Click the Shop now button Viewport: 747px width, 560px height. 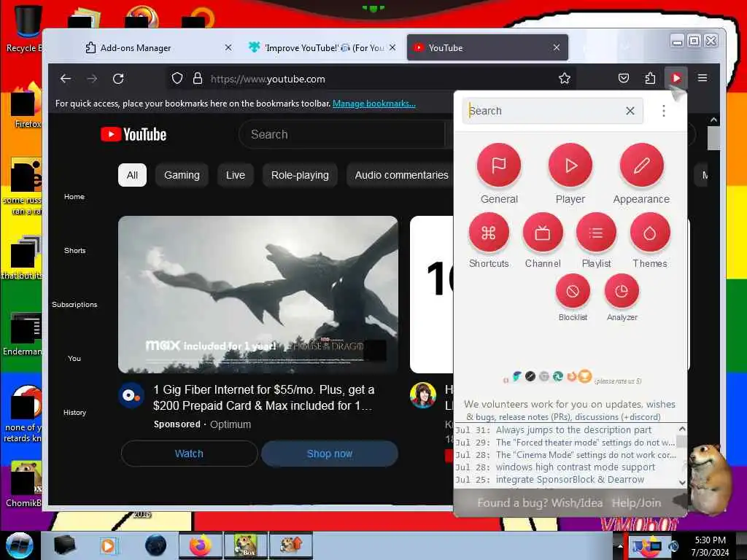tap(330, 454)
